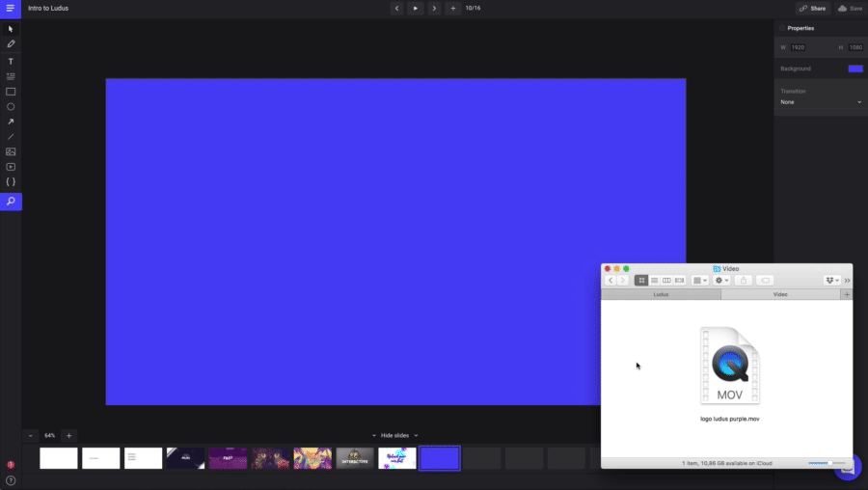Expand the Transition dropdown set to None

(820, 102)
